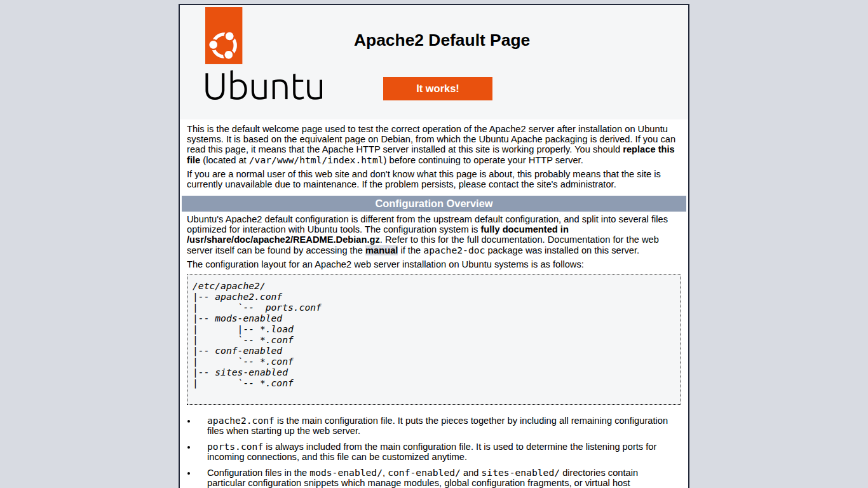Click the "apache2-doc" package name
The image size is (868, 488).
tap(454, 250)
